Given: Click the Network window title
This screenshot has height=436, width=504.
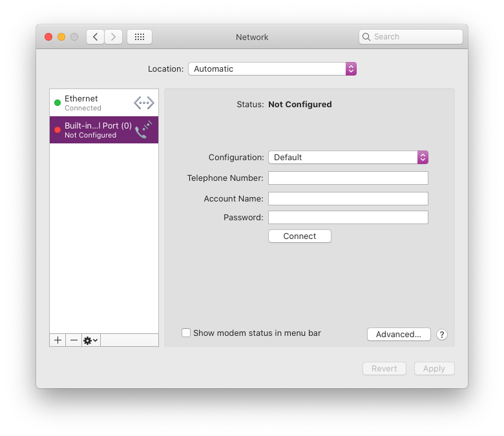Looking at the screenshot, I should coord(252,37).
